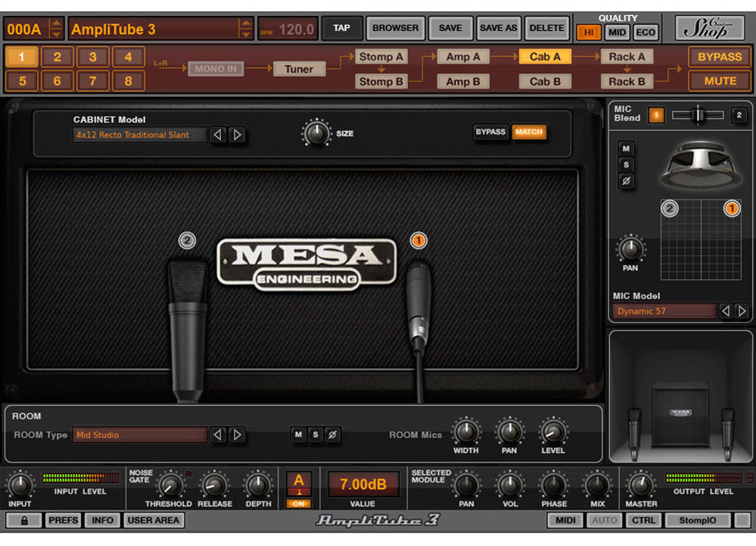Screen dimensions: 756x546
Task: Invert room phase with the Ø button
Action: [332, 435]
